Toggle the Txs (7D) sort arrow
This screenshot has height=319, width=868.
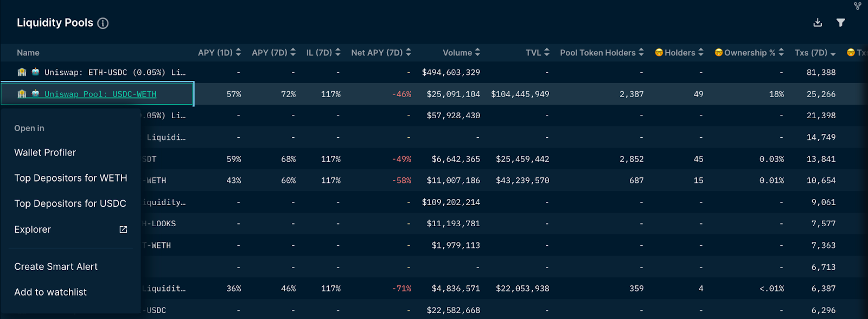click(833, 53)
